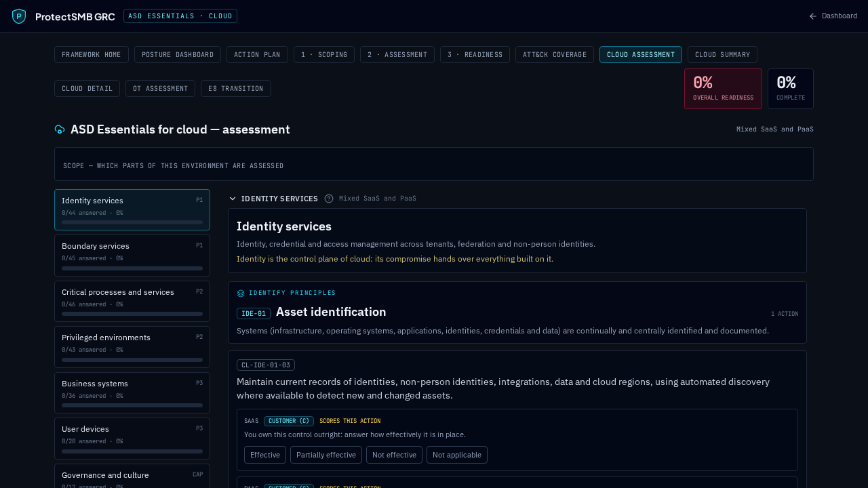The height and width of the screenshot is (488, 868).
Task: Click the 0% Complete stat card
Action: click(x=791, y=89)
